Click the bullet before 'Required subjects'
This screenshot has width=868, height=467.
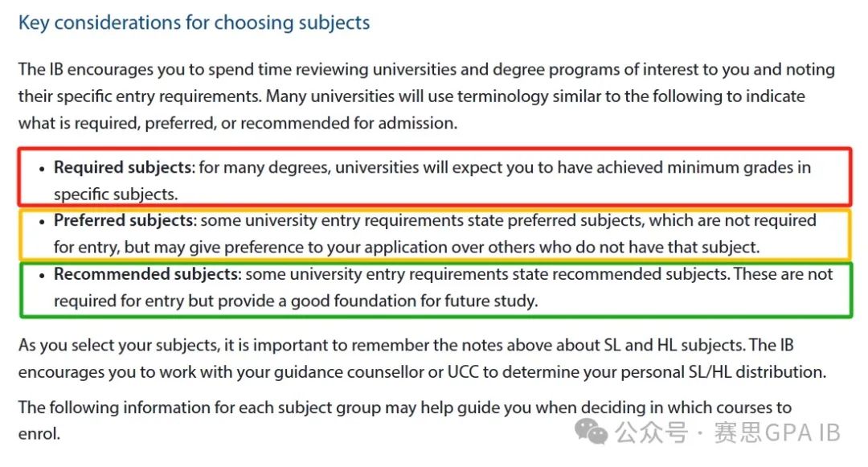click(x=42, y=168)
